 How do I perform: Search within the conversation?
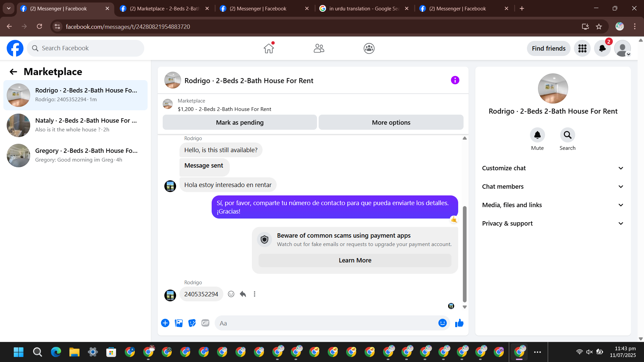[568, 135]
